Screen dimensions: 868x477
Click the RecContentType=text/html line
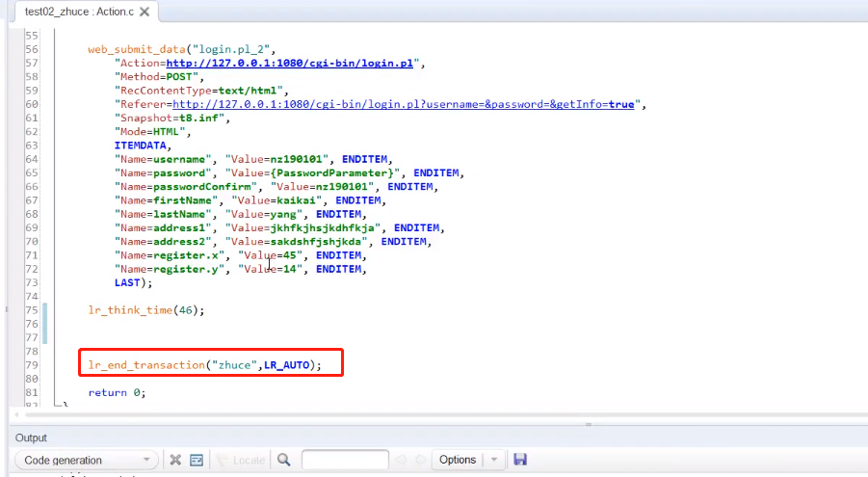click(201, 91)
